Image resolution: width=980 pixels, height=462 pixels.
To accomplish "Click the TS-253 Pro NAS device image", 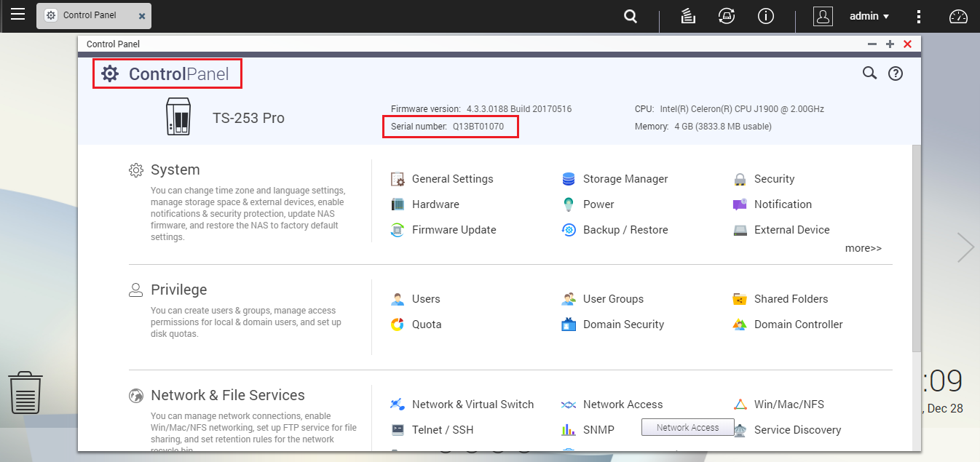I will (179, 117).
